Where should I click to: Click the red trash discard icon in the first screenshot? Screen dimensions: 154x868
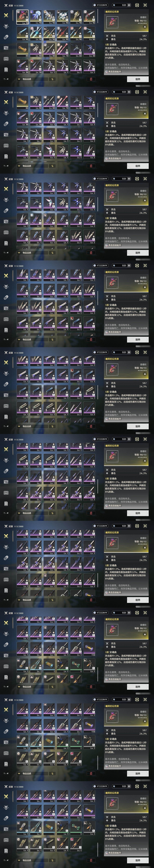[91, 79]
